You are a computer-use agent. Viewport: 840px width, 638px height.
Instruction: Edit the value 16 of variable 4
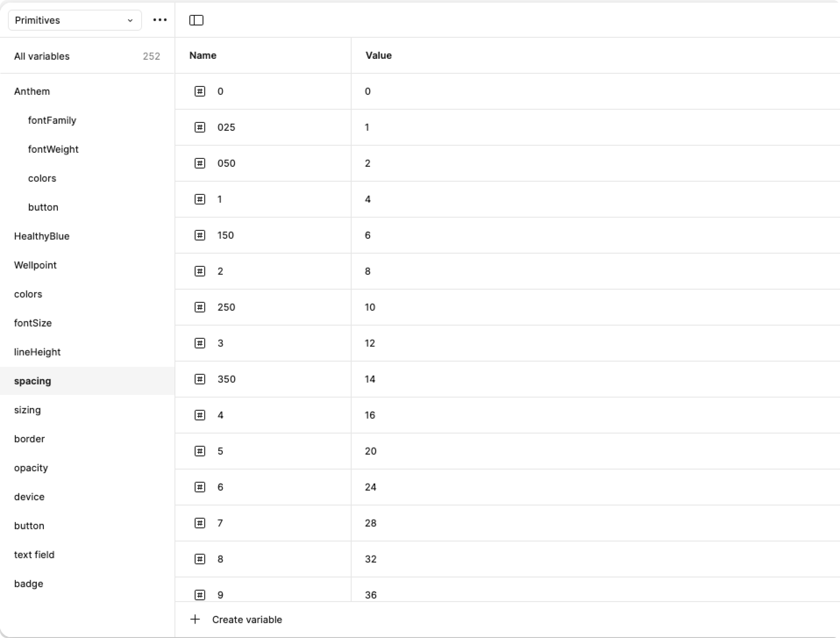click(x=370, y=415)
